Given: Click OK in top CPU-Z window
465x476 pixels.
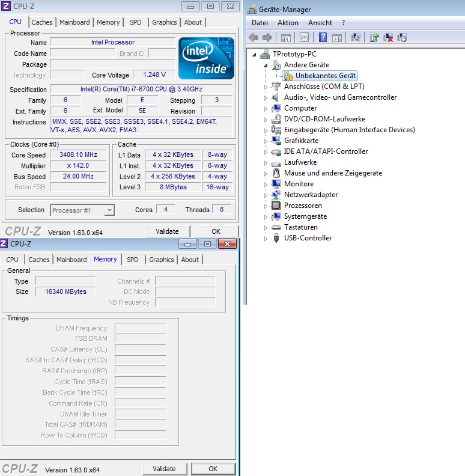Looking at the screenshot, I should coord(216,231).
